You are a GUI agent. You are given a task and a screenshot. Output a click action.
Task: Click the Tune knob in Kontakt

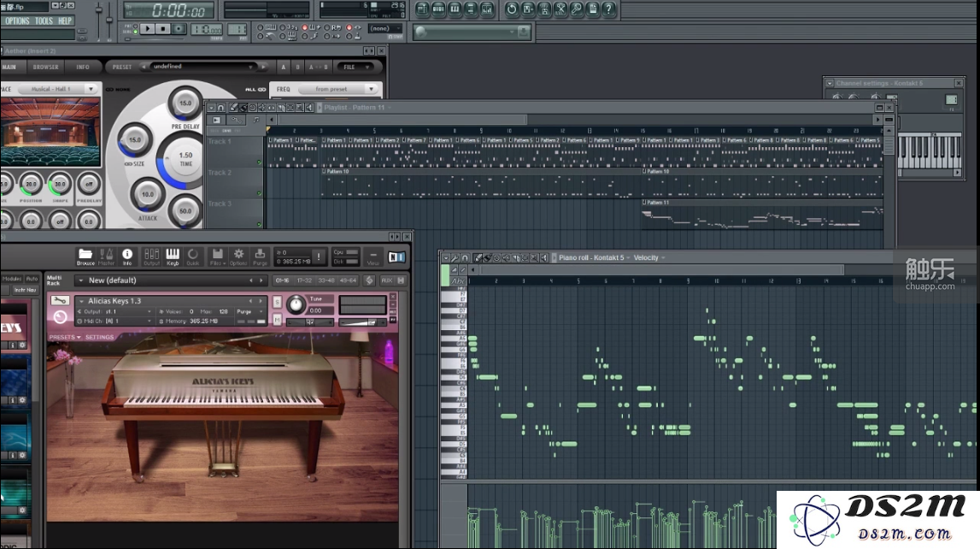(296, 304)
